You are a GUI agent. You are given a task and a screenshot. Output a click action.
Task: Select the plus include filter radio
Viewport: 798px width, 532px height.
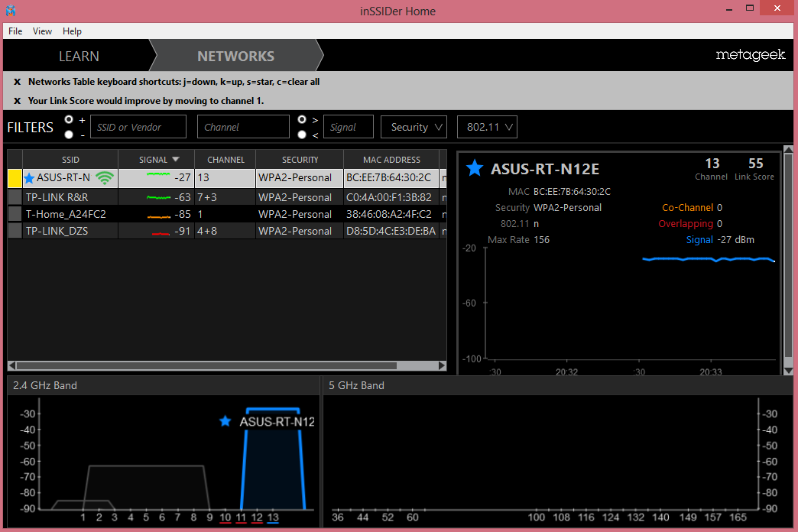[69, 119]
